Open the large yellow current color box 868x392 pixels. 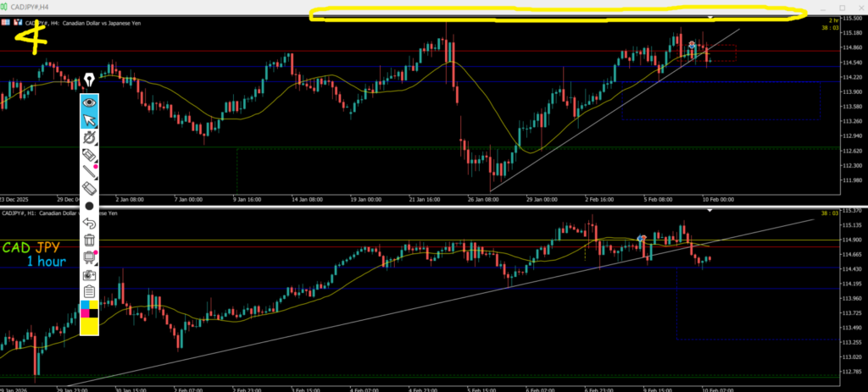(x=89, y=327)
